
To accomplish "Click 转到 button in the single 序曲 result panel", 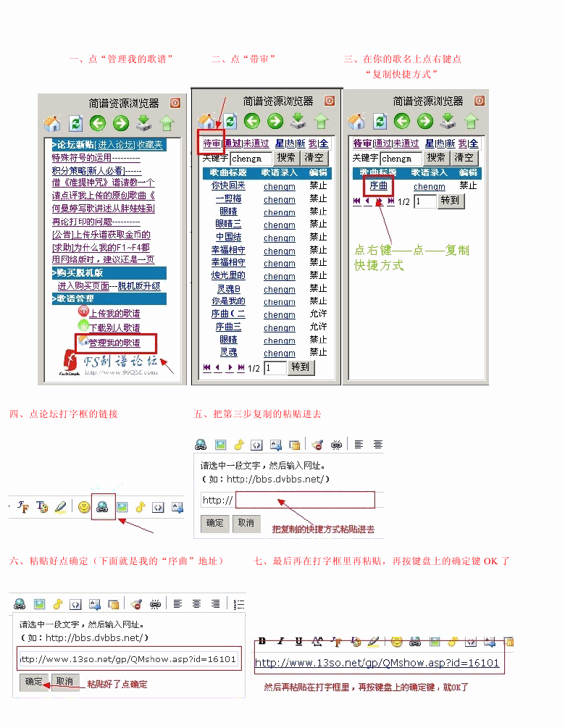I will pyautogui.click(x=451, y=201).
